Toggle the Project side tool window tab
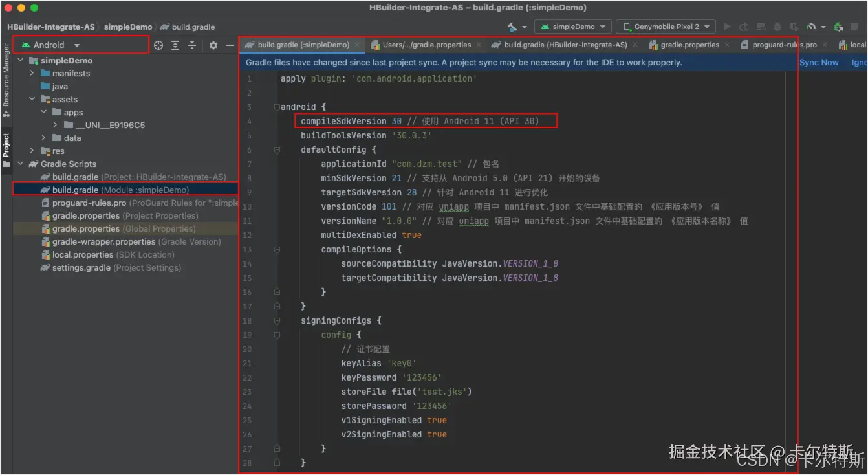This screenshot has height=475, width=868. point(6,149)
